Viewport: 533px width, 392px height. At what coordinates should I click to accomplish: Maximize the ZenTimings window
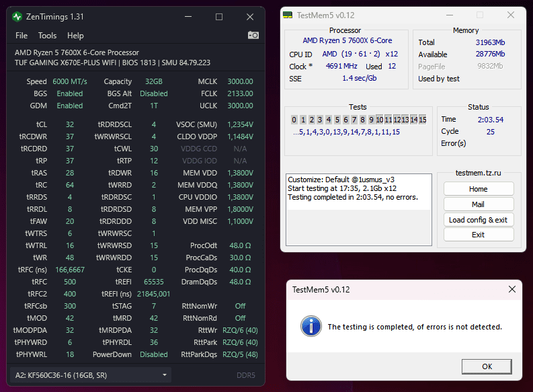[219, 17]
